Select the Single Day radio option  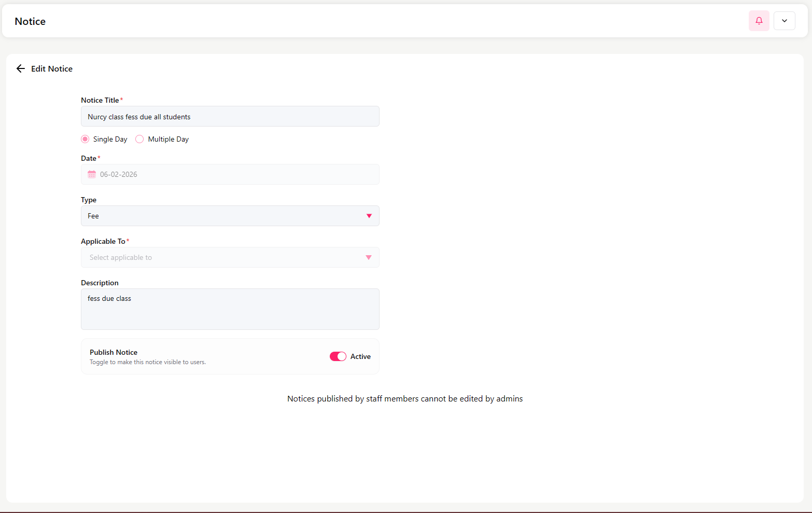pos(86,139)
